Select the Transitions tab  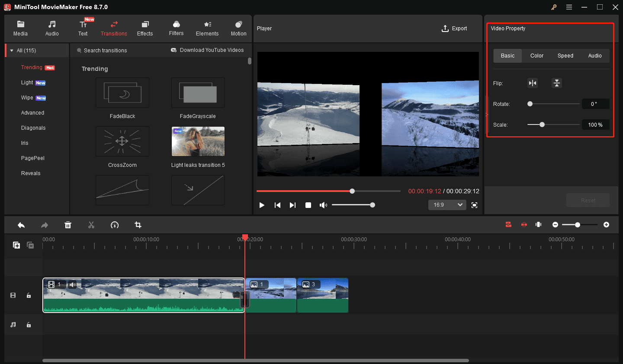(114, 28)
